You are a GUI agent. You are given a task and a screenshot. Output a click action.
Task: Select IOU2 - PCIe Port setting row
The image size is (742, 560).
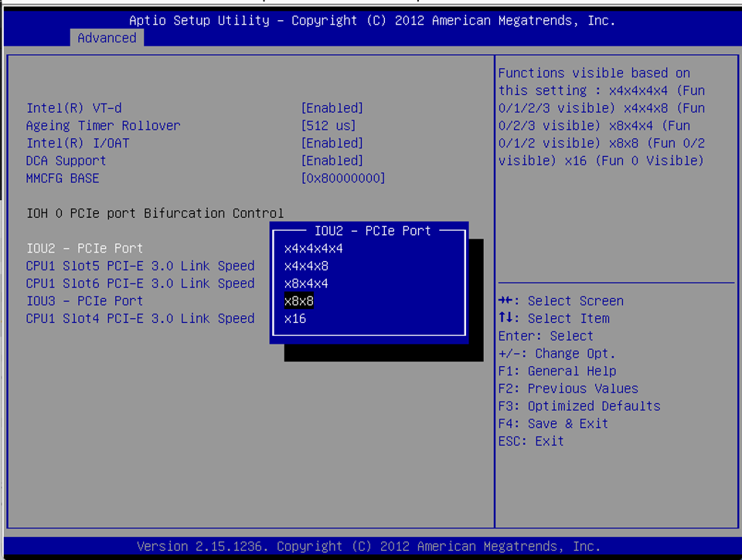coord(84,248)
